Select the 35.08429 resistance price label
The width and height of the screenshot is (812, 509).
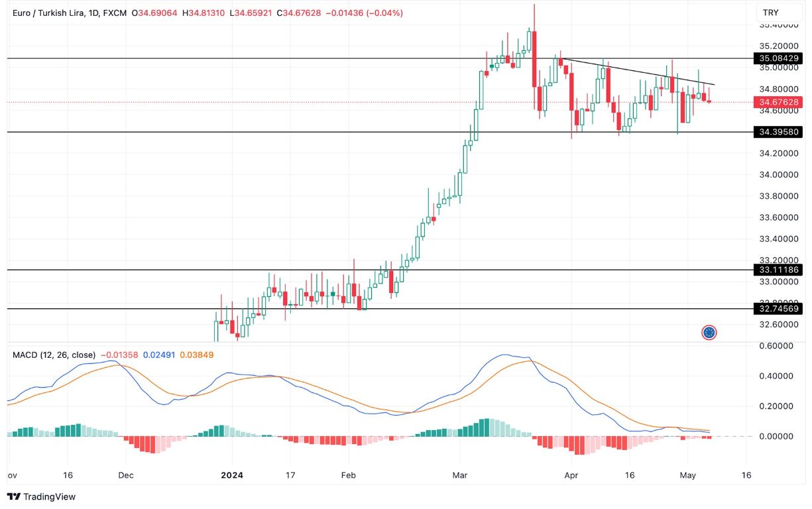pos(780,58)
